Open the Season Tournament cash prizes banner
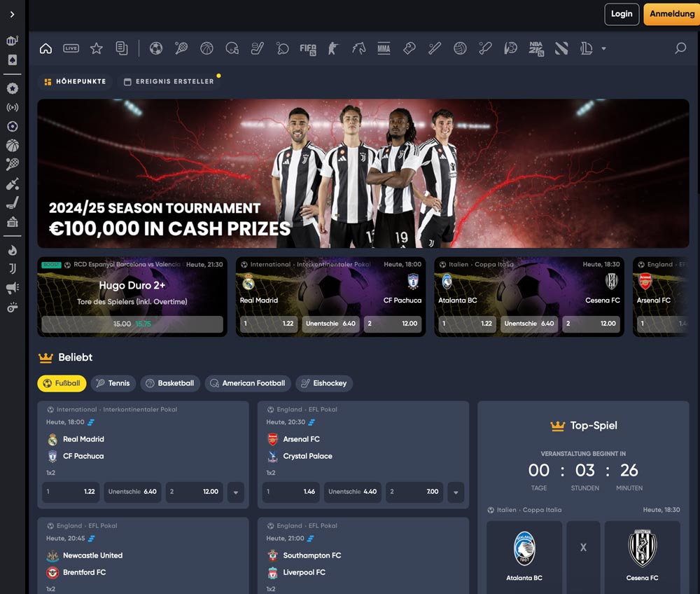Screen dimensions: 700x594 [363, 173]
